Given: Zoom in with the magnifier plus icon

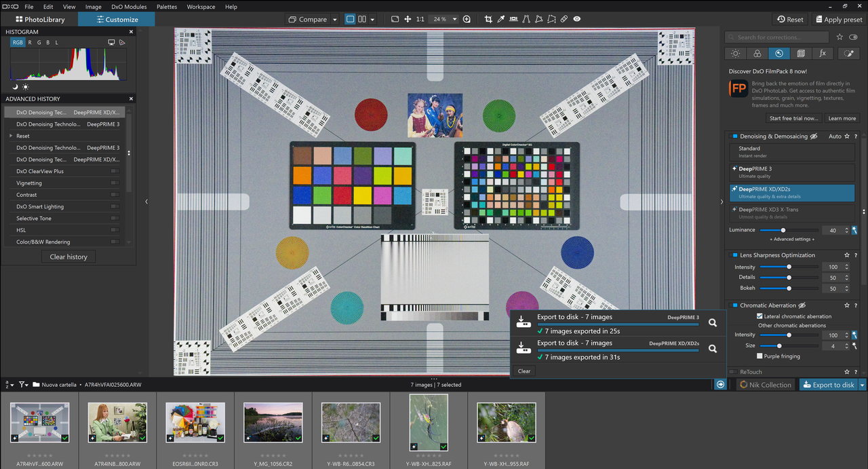Looking at the screenshot, I should point(467,19).
